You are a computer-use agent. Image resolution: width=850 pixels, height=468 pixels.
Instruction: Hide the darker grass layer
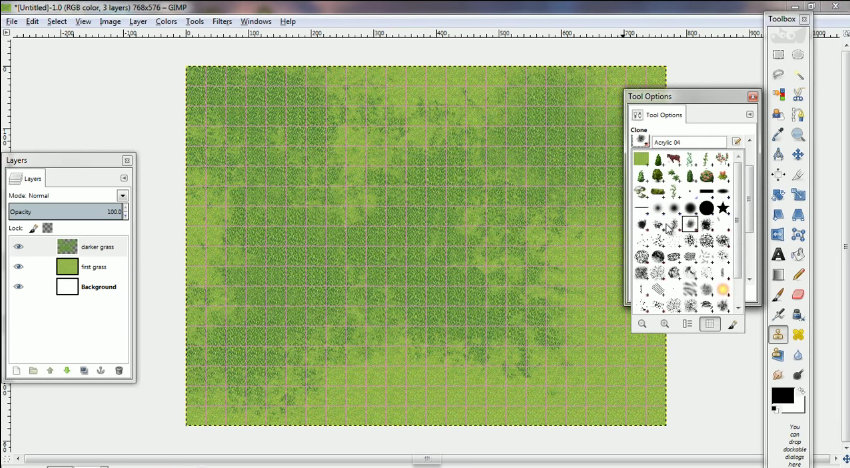pyautogui.click(x=18, y=247)
